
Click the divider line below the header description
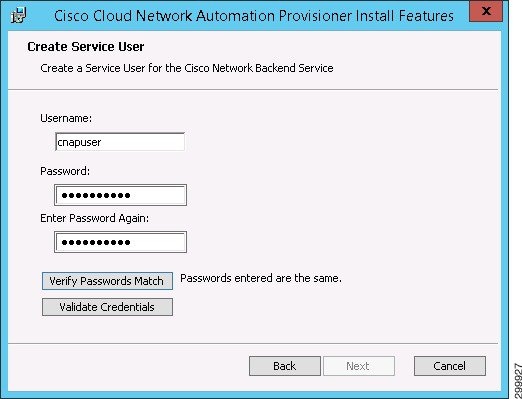253,89
